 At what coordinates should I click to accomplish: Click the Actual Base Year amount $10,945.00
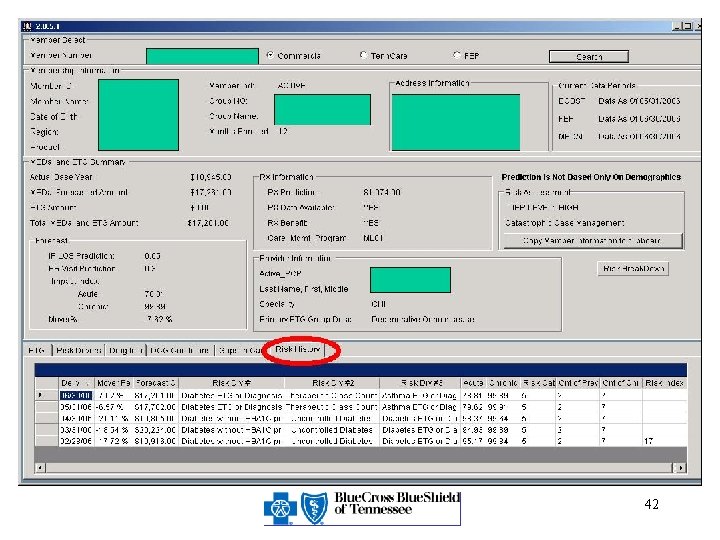tap(211, 177)
